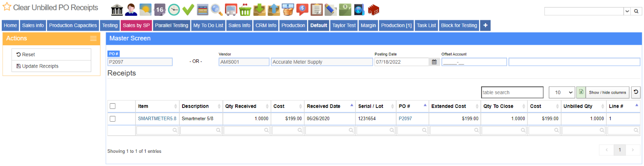Sort by the Serial / Lot column
The width and height of the screenshot is (644, 166).
point(376,106)
